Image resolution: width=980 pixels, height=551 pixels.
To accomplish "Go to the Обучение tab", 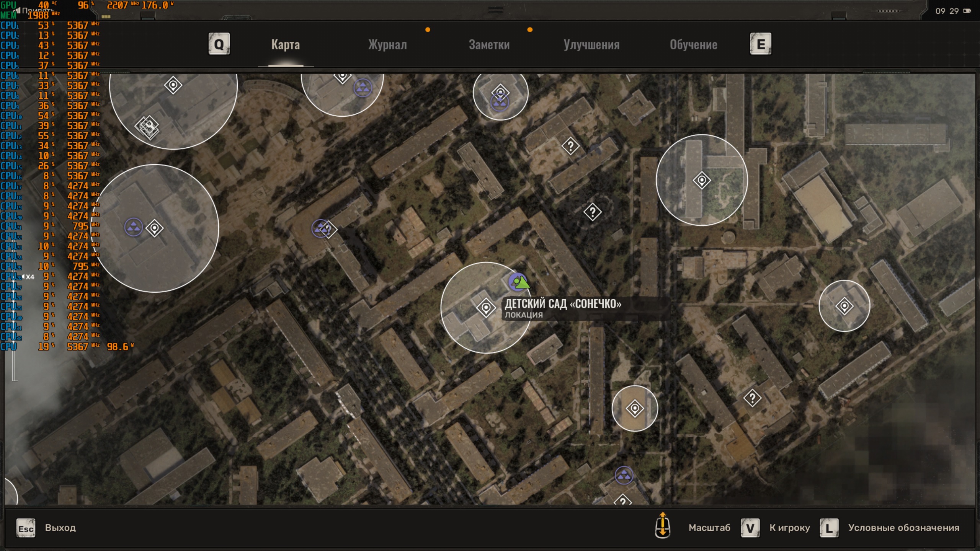I will tap(693, 45).
